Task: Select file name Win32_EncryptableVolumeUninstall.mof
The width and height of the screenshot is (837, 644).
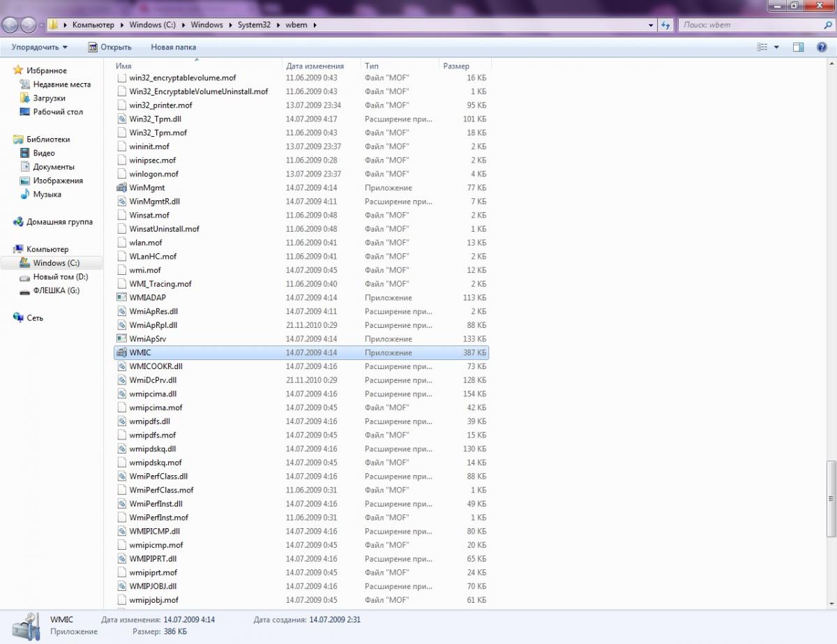Action: pos(199,91)
